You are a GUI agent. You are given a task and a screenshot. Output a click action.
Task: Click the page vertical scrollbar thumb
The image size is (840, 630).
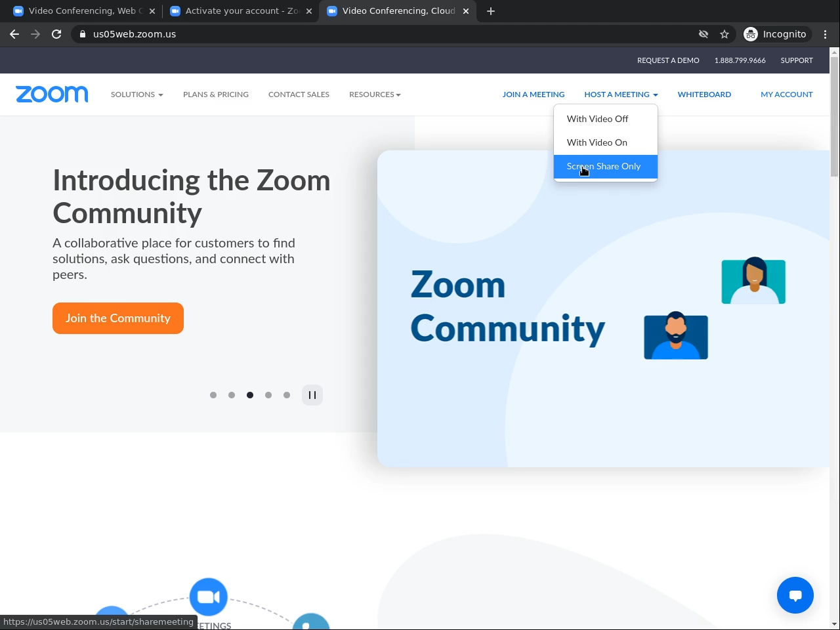834,117
